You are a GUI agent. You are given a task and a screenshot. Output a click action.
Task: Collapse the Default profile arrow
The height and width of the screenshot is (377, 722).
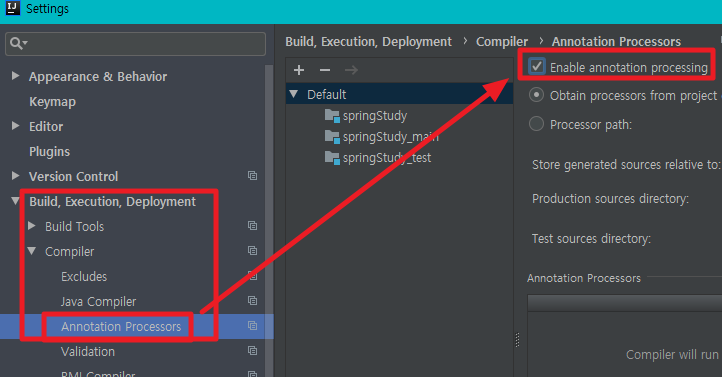click(x=293, y=94)
